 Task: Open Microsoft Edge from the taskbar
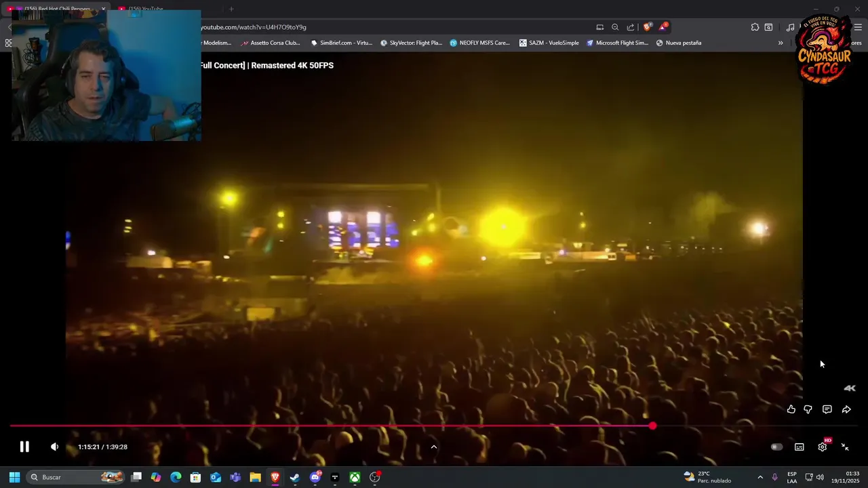tap(176, 477)
